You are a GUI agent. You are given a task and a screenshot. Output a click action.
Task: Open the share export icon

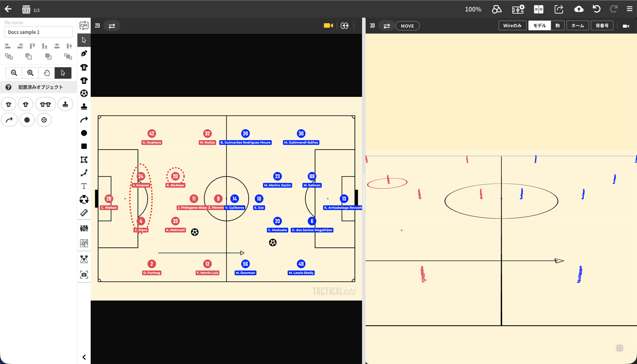point(559,9)
